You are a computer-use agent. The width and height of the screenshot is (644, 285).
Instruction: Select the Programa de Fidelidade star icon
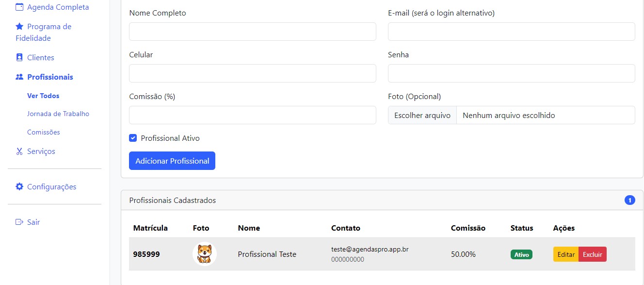point(18,26)
